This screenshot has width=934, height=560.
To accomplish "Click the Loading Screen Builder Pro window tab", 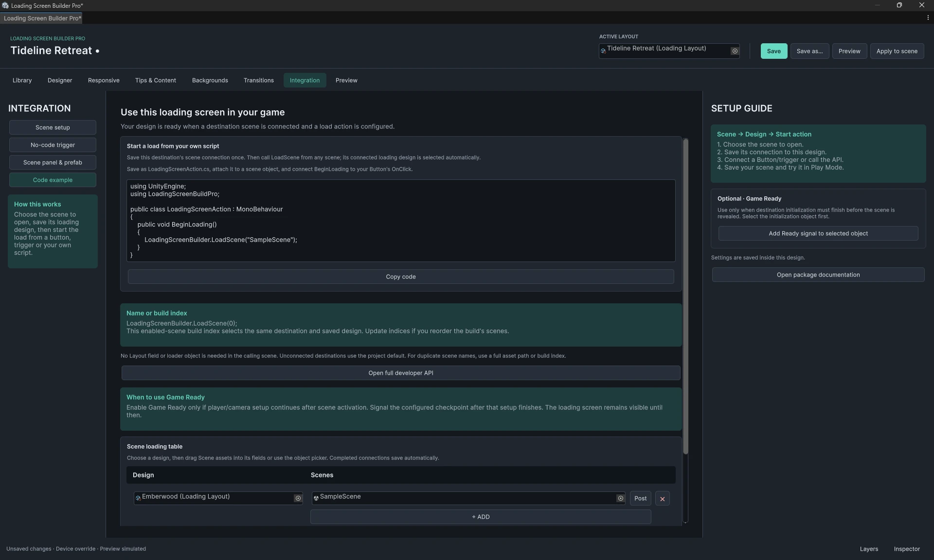I will [x=42, y=18].
